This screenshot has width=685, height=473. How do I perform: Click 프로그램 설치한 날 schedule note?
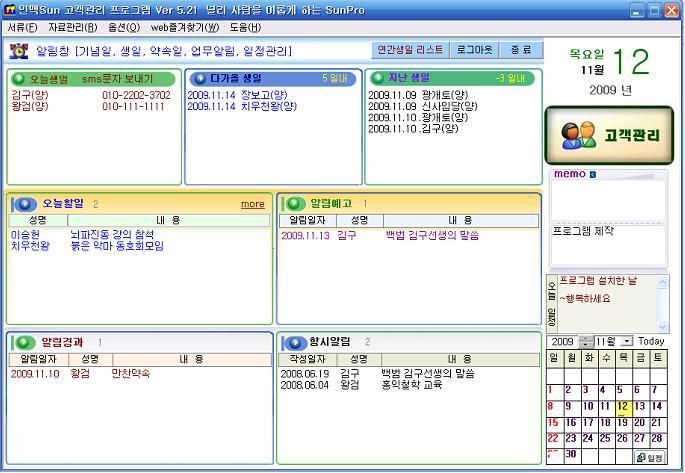point(598,281)
